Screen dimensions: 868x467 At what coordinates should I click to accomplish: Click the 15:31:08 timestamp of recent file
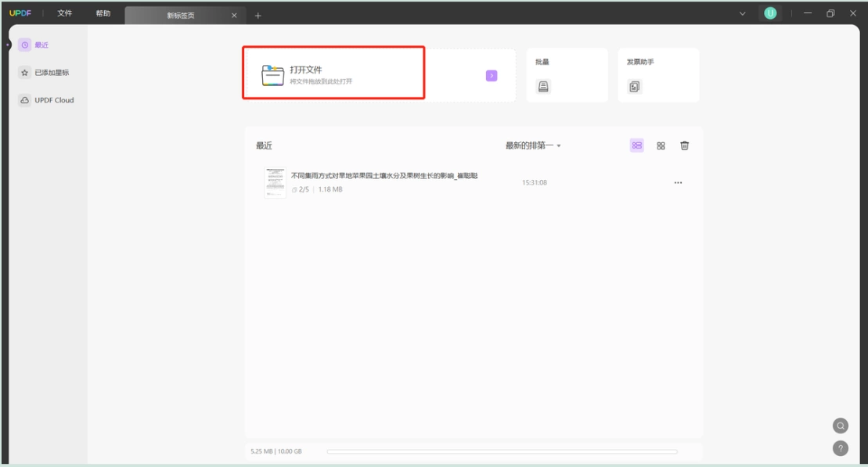tap(535, 182)
